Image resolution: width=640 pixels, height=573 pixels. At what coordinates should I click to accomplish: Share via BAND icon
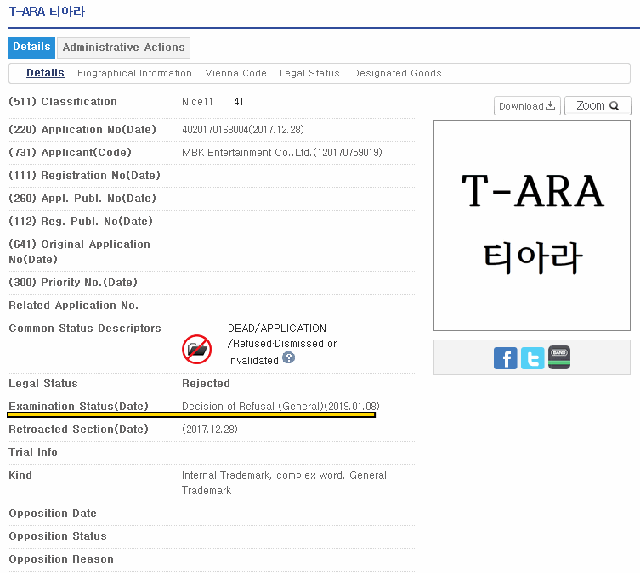click(559, 357)
